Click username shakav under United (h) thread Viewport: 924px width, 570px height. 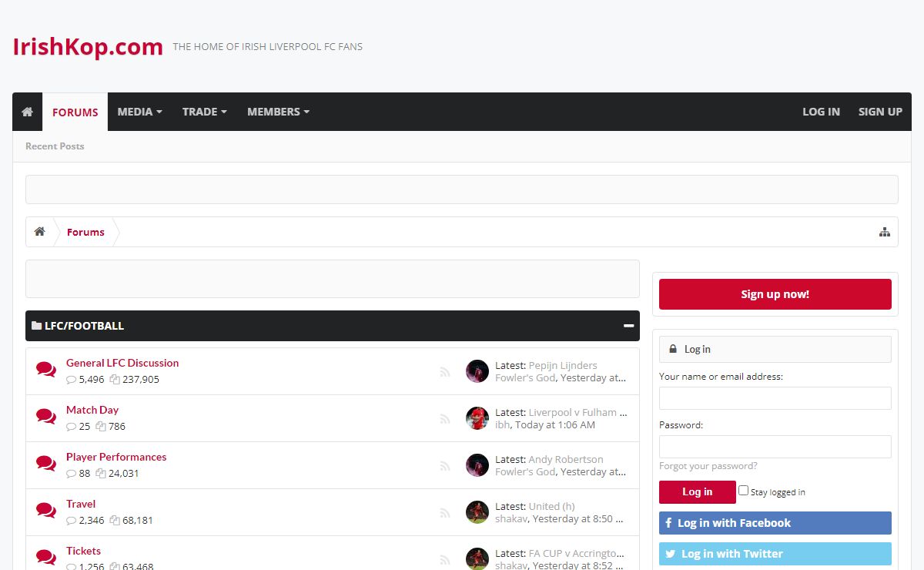pos(511,518)
